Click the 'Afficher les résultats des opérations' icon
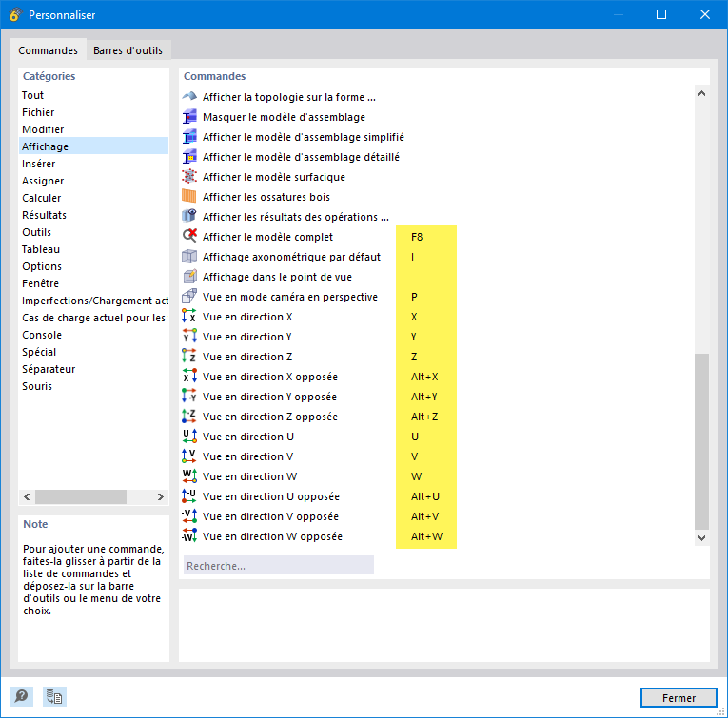This screenshot has height=718, width=728. [189, 217]
